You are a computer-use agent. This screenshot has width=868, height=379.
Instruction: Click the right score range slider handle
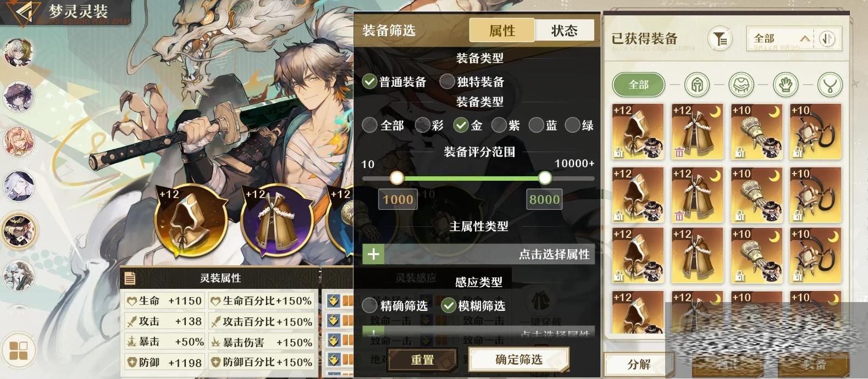click(x=545, y=178)
